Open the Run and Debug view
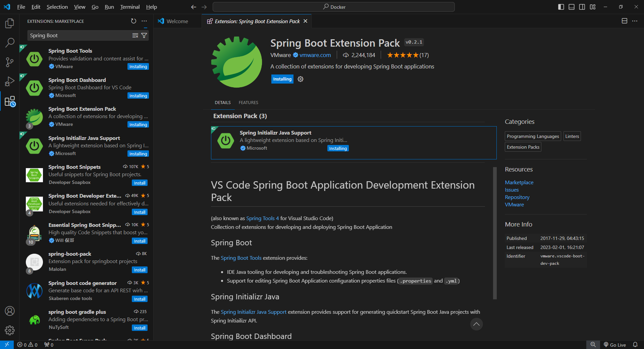Viewport: 644px width, 349px height. (10, 82)
